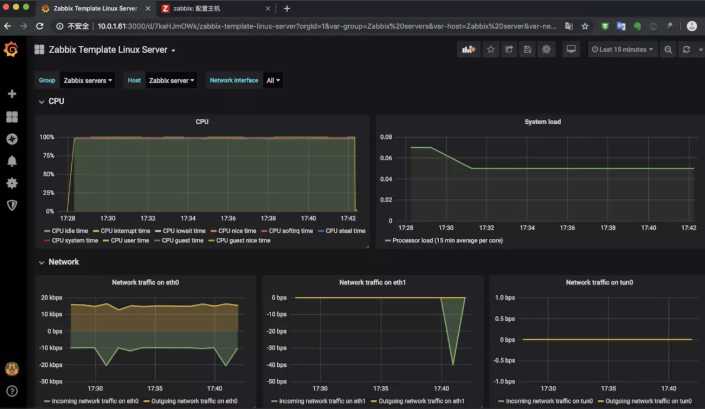Open the refresh interval dropdown arrow

coord(701,49)
